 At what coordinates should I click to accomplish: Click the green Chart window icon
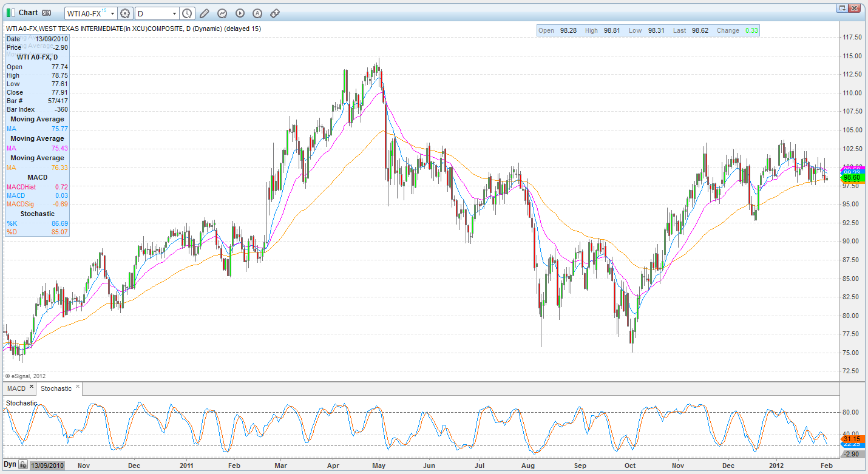[x=10, y=13]
